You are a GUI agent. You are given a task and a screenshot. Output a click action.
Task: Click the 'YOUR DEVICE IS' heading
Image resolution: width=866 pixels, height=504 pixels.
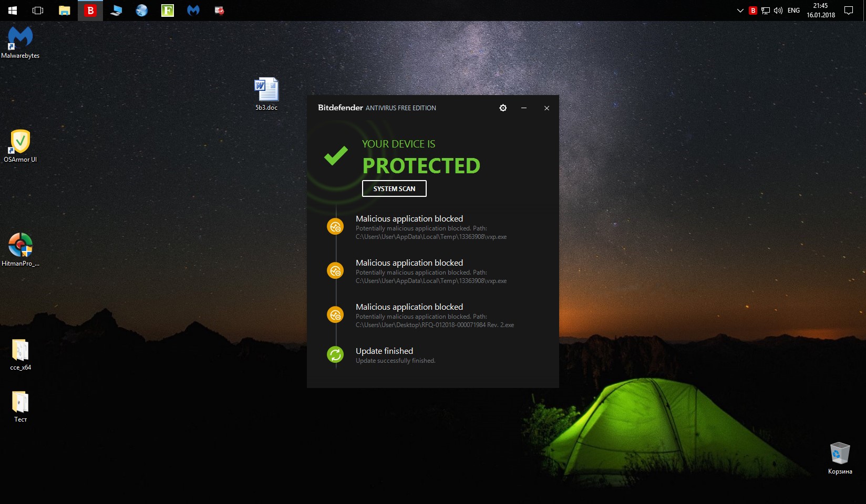[x=399, y=144]
